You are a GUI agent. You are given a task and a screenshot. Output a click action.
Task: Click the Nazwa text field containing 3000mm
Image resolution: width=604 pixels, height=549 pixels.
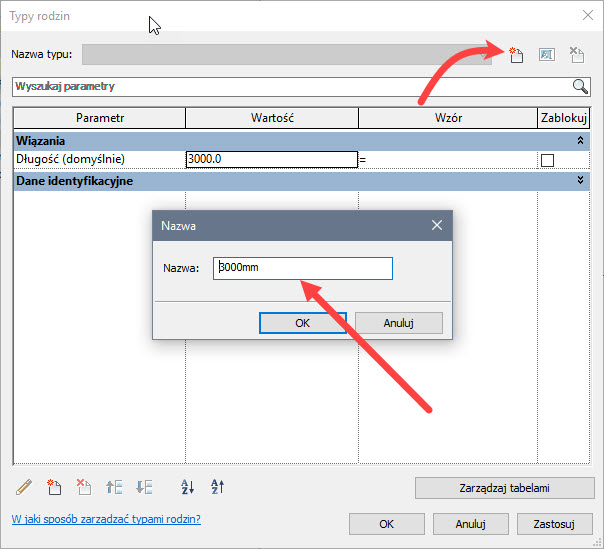click(302, 268)
